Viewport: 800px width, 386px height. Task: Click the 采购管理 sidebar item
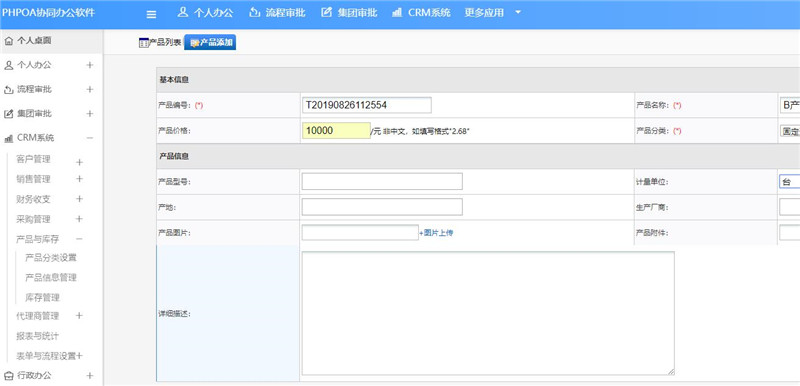click(x=34, y=219)
